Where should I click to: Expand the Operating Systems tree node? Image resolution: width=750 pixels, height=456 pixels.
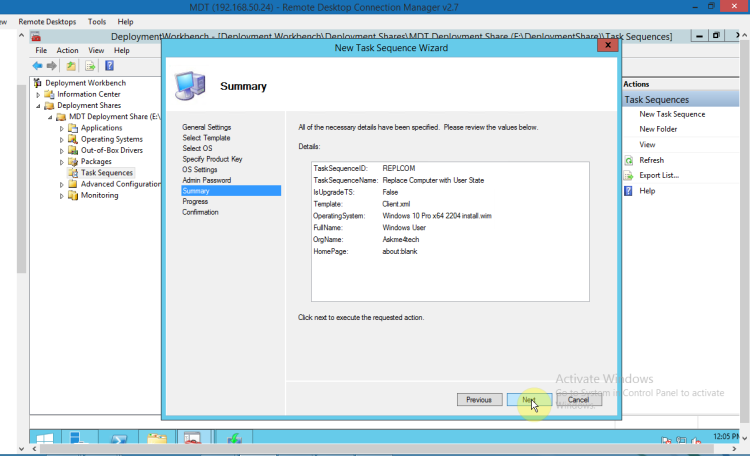(62, 139)
